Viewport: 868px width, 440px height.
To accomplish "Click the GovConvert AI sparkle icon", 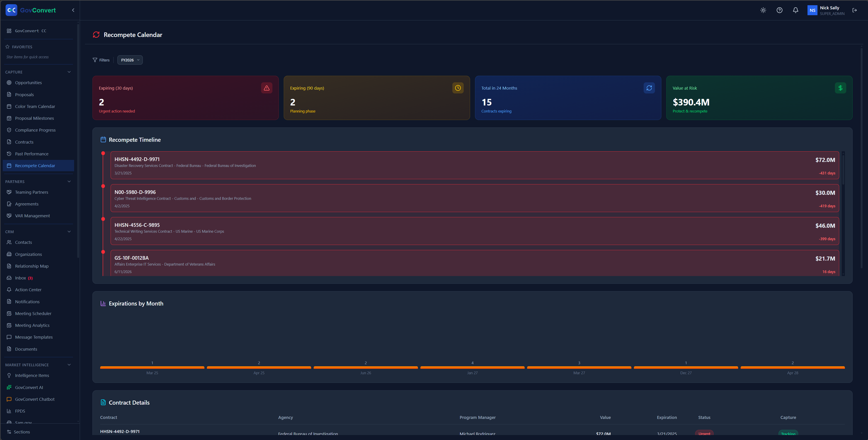I will point(9,387).
